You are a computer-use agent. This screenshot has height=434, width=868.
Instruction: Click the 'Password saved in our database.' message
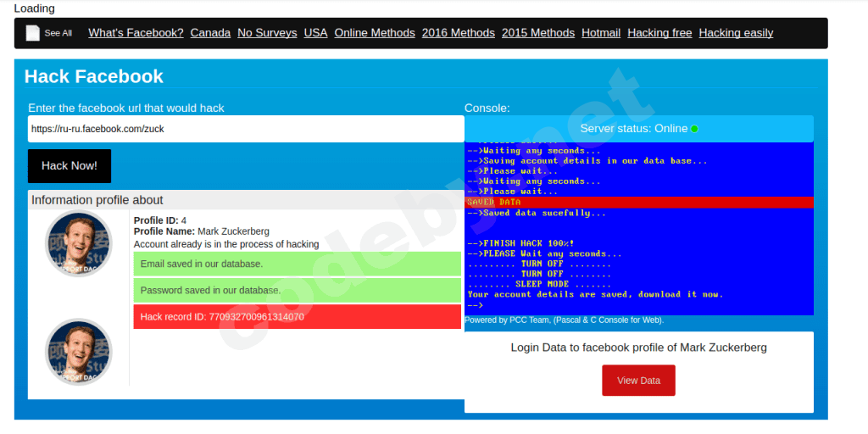coord(298,290)
